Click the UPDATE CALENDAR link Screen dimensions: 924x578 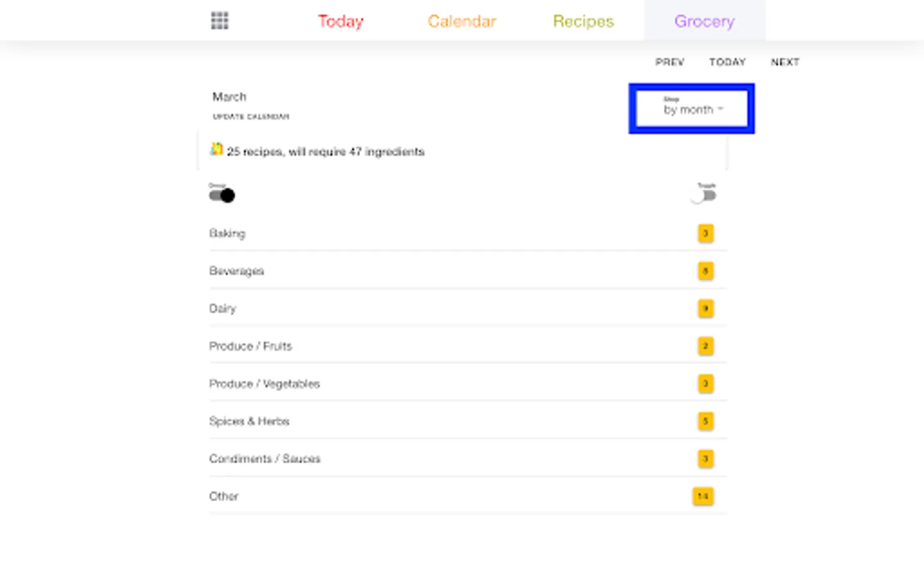pyautogui.click(x=251, y=116)
